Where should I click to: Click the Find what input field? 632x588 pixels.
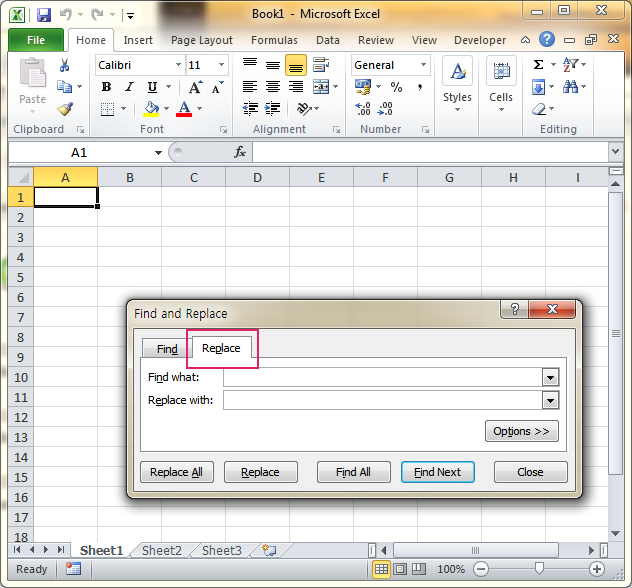383,378
